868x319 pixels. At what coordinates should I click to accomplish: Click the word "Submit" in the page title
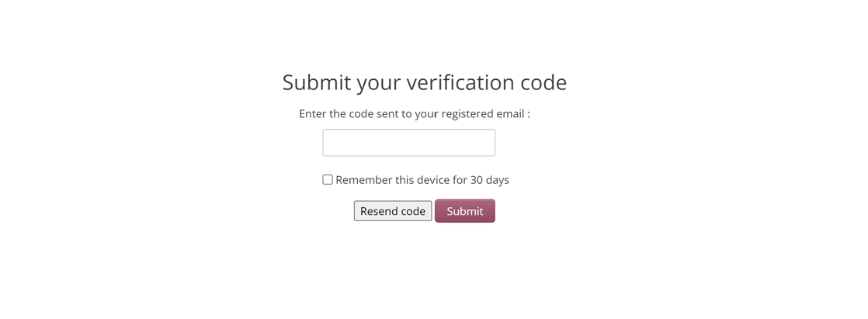(x=317, y=82)
